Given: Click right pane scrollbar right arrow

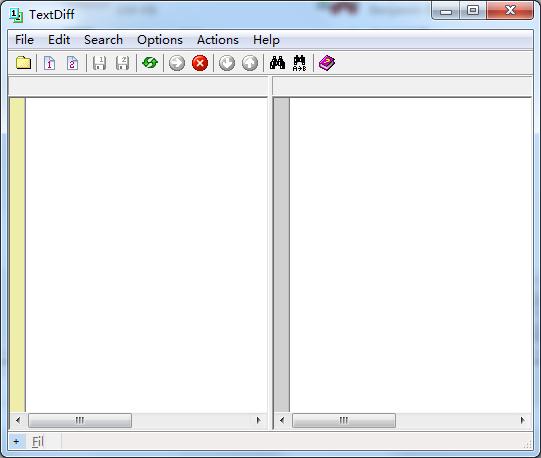Looking at the screenshot, I should coord(523,420).
